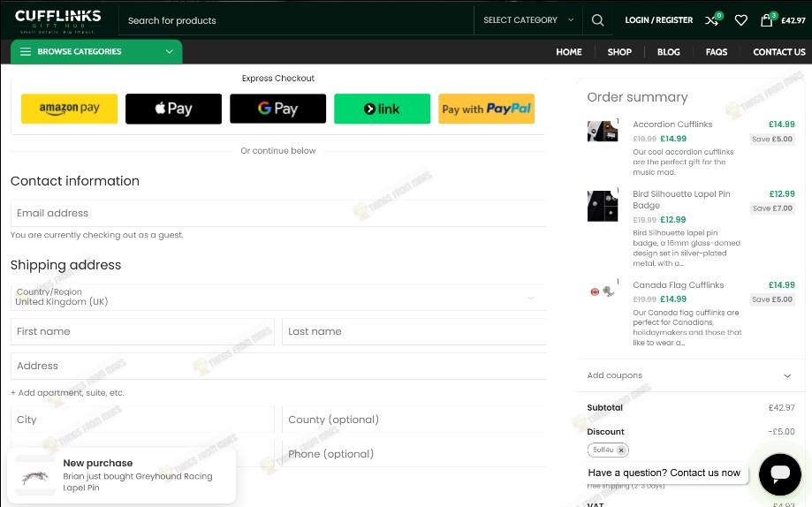
Task: Pay with Amazon Pay
Action: tap(70, 109)
